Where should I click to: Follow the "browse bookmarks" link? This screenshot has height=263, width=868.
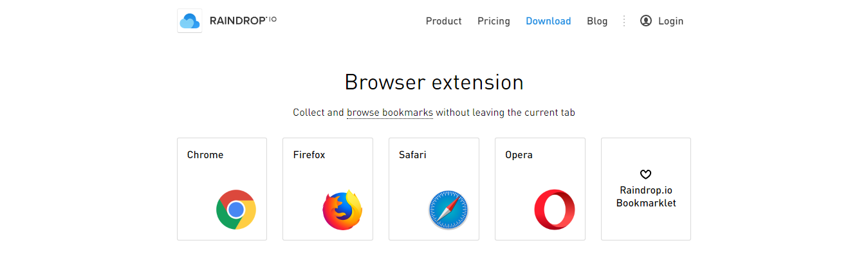(390, 113)
